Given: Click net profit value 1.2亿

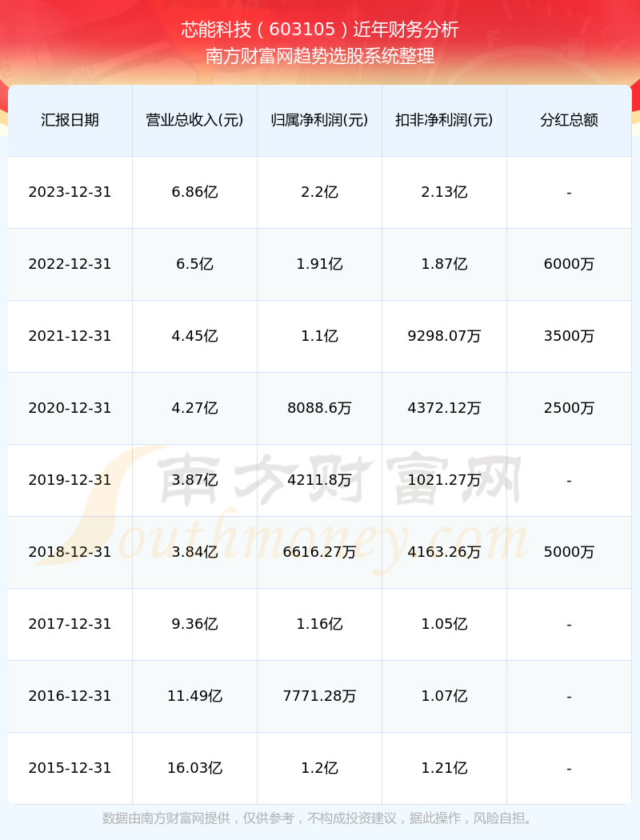Looking at the screenshot, I should coord(319,768).
